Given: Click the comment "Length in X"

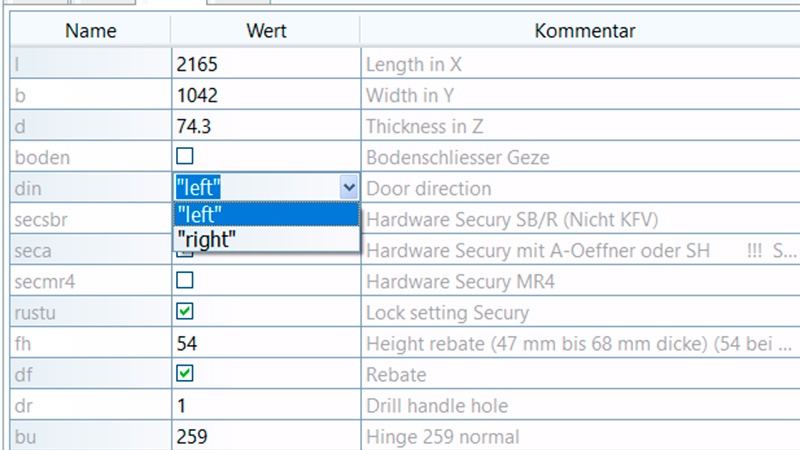Looking at the screenshot, I should 414,65.
